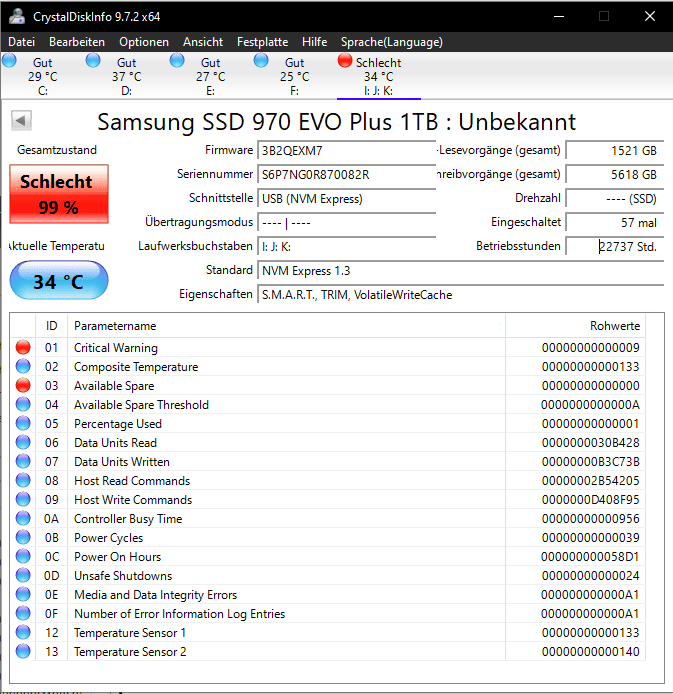Click the blue dot beside Available Spare Threshold
Viewport: 673px width, 694px height.
coord(23,405)
